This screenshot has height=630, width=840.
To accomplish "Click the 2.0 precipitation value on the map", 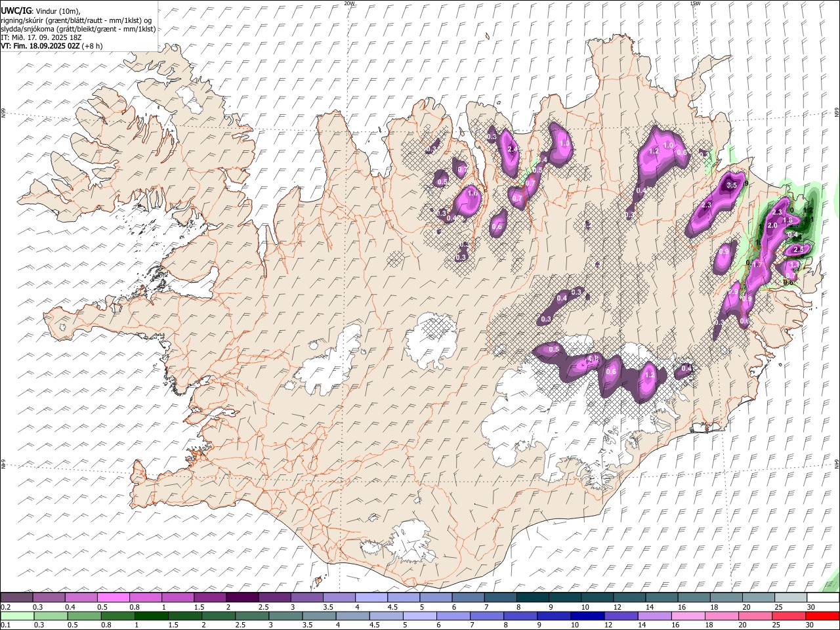I will [772, 226].
